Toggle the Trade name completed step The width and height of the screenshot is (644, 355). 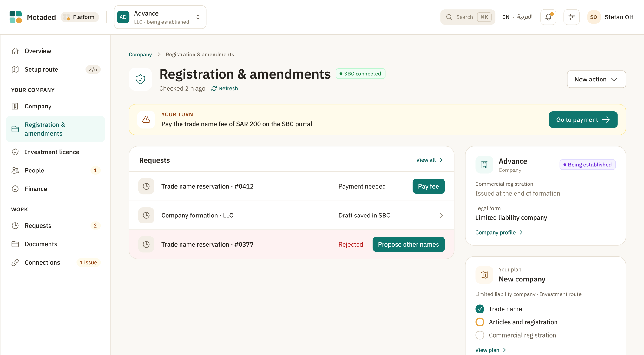[x=480, y=309]
